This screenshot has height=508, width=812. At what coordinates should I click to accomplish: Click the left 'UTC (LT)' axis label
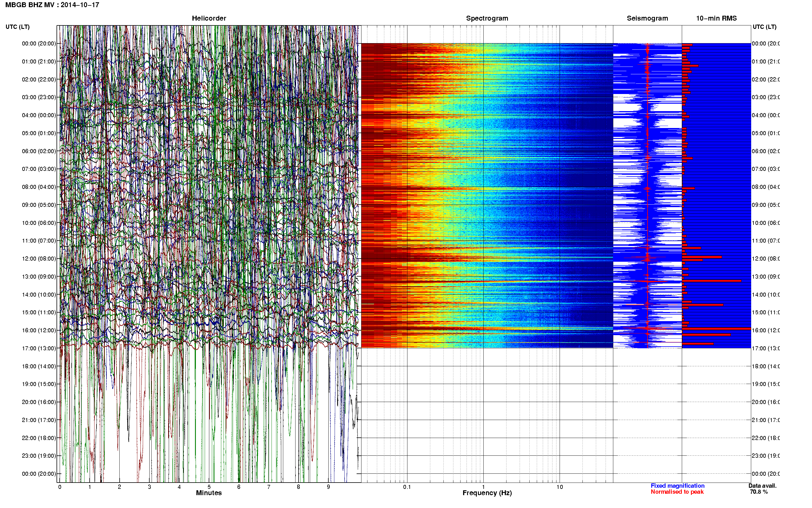coord(17,27)
